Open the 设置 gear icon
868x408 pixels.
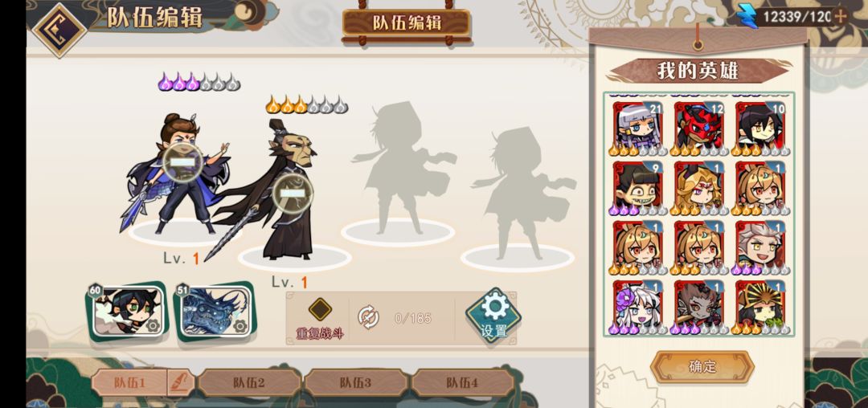493,316
